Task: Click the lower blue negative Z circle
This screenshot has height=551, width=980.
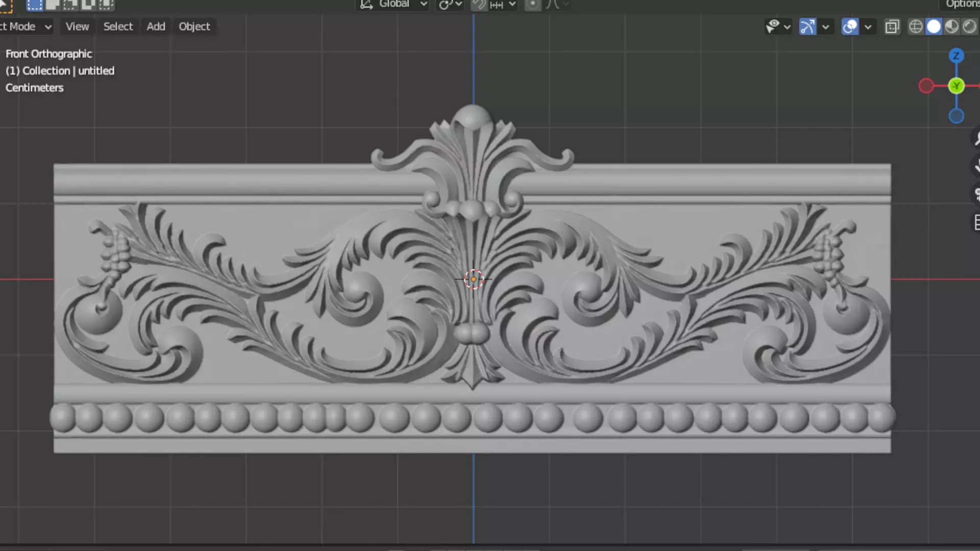Action: click(957, 116)
